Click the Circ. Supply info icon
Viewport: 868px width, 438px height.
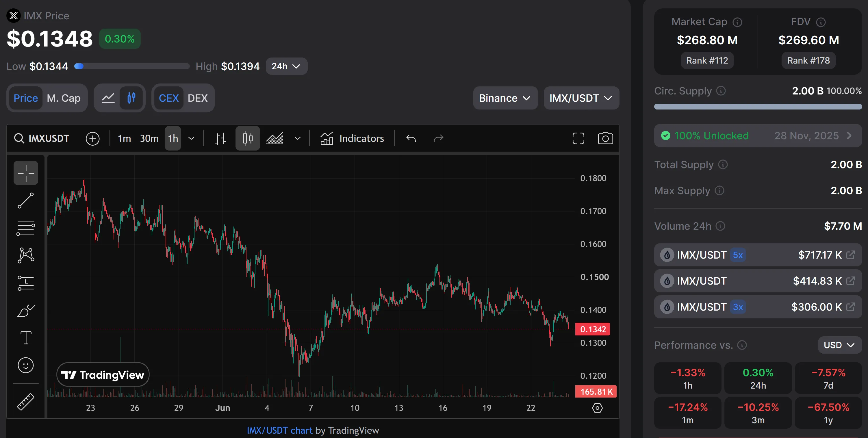click(x=721, y=91)
